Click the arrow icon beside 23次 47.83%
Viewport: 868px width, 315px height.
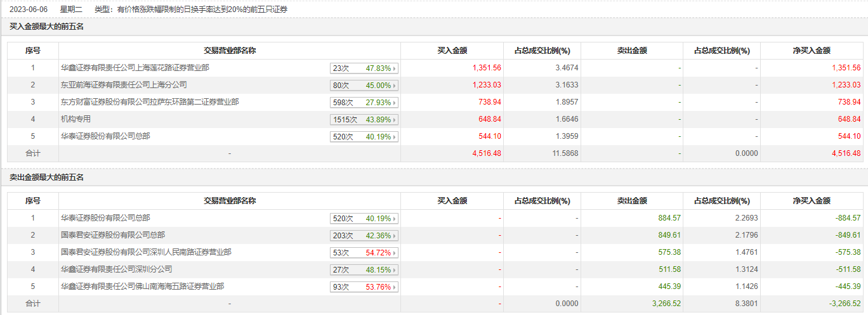click(395, 68)
